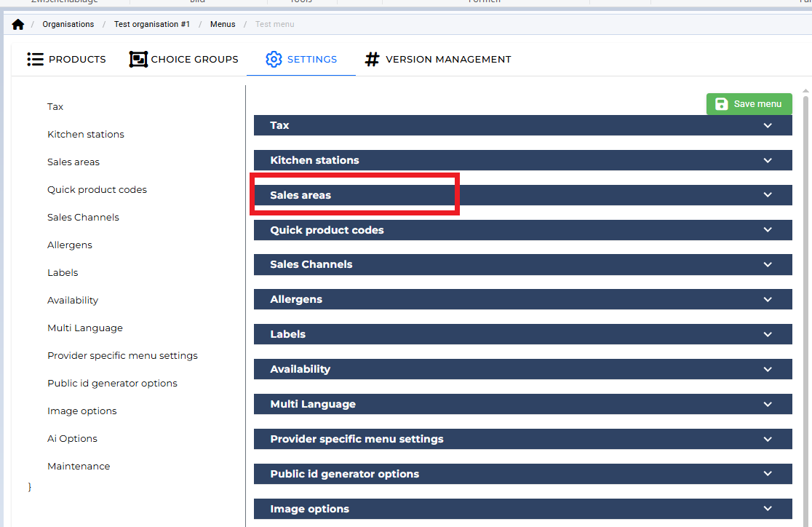Click the home icon in breadcrumb

[x=18, y=25]
